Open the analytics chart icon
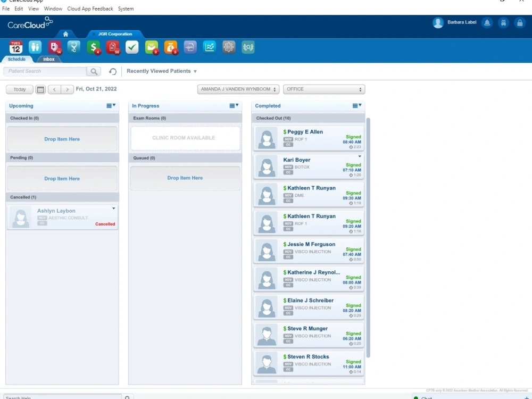The image size is (532, 399). point(209,47)
